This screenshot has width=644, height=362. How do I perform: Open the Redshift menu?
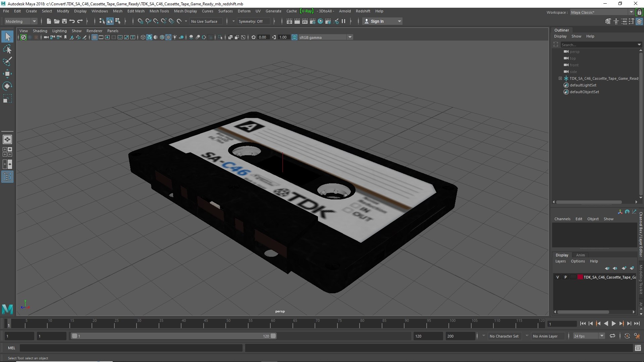(x=363, y=11)
